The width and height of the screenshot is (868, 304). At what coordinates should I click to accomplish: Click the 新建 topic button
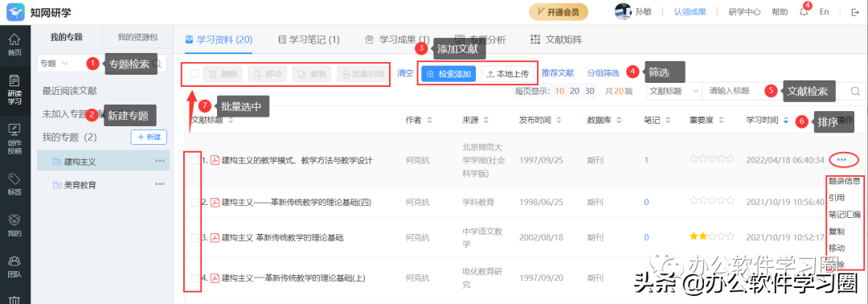[x=149, y=137]
